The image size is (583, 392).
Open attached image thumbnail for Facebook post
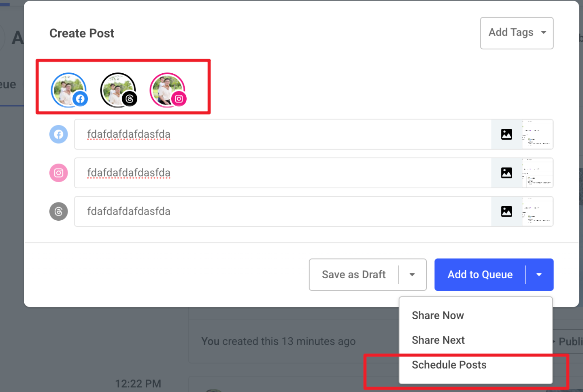537,134
